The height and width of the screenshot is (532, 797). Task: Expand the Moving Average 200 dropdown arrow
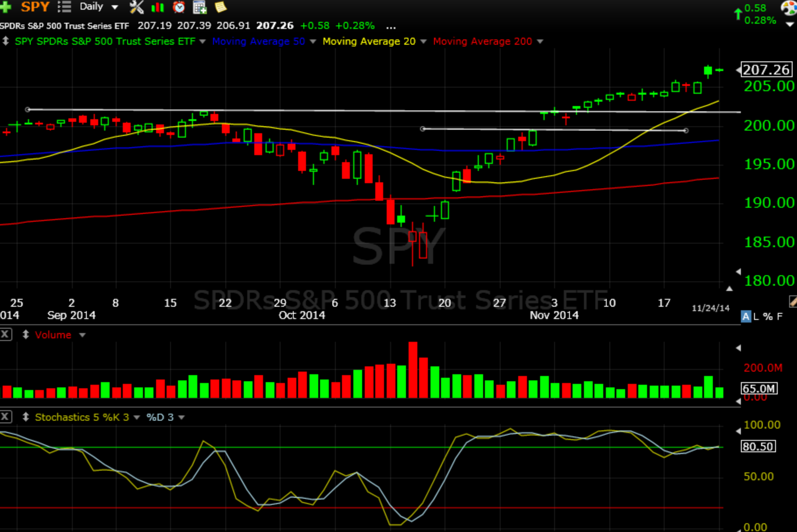coord(540,41)
